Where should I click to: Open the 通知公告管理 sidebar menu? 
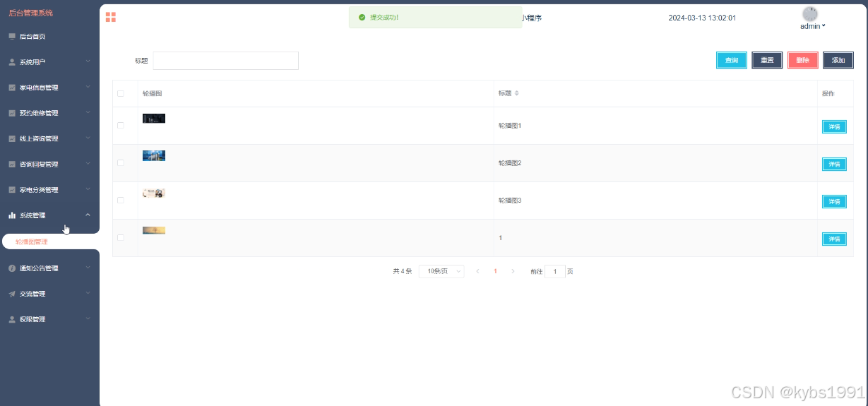49,268
